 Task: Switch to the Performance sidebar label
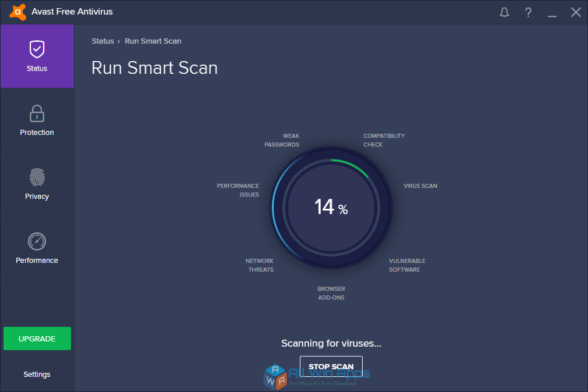pos(37,260)
